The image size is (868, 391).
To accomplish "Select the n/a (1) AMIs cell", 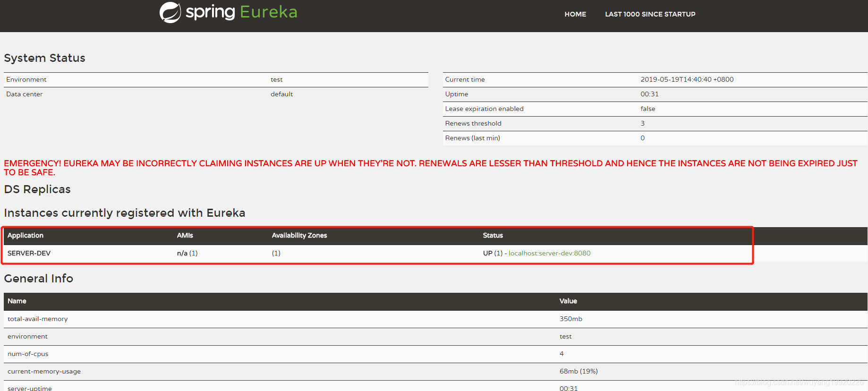I will [187, 253].
